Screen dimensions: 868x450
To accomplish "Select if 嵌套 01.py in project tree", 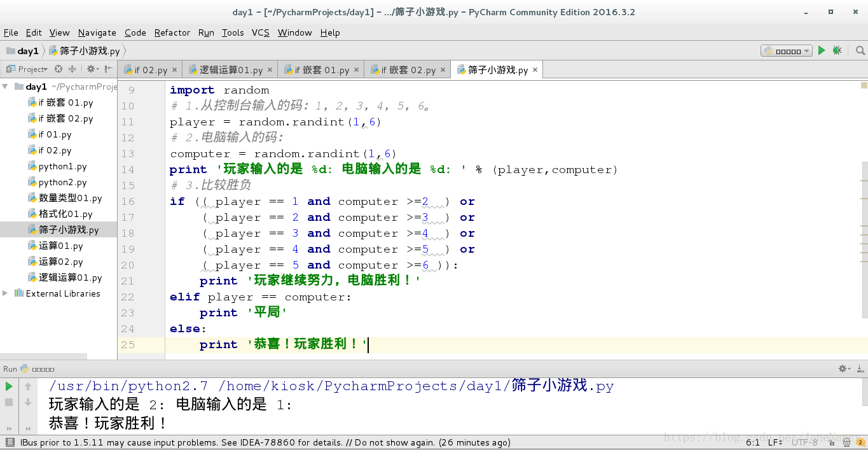I will (60, 102).
